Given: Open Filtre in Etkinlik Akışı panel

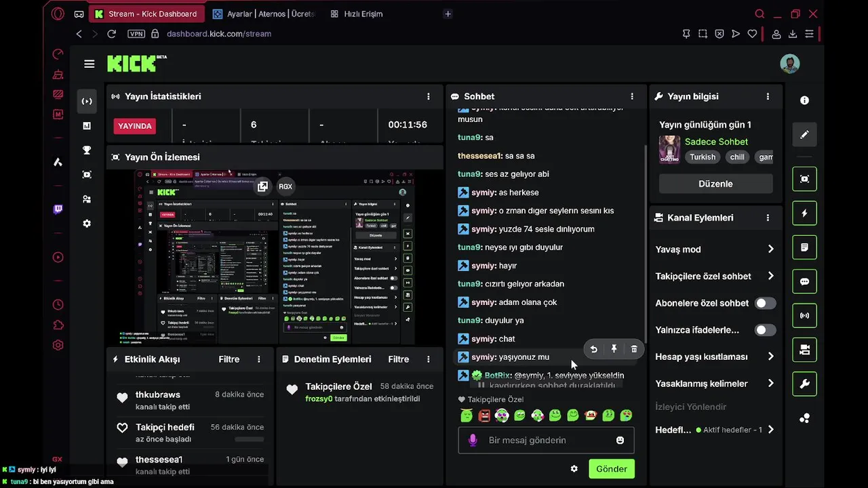Looking at the screenshot, I should tap(229, 359).
